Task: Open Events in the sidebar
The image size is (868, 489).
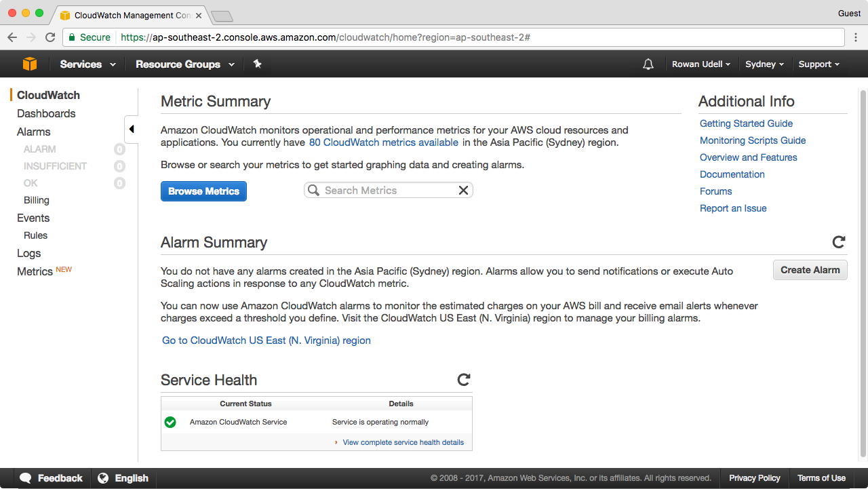Action: click(x=33, y=218)
